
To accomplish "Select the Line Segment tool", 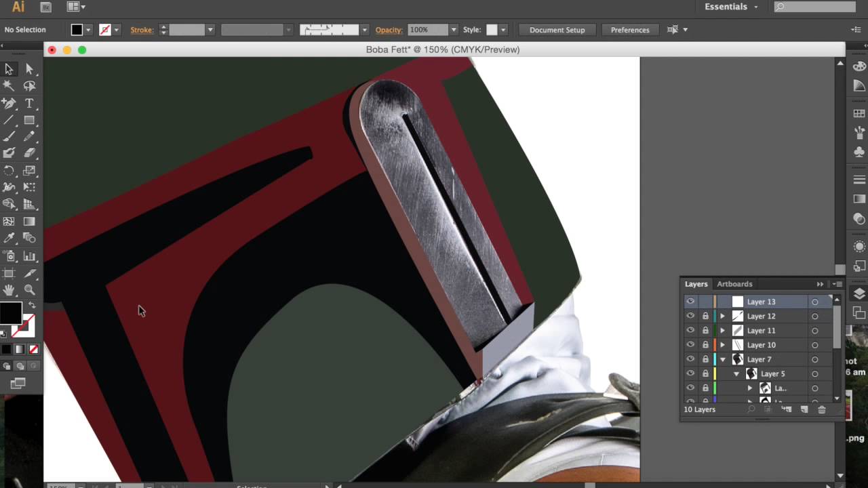I will [9, 120].
